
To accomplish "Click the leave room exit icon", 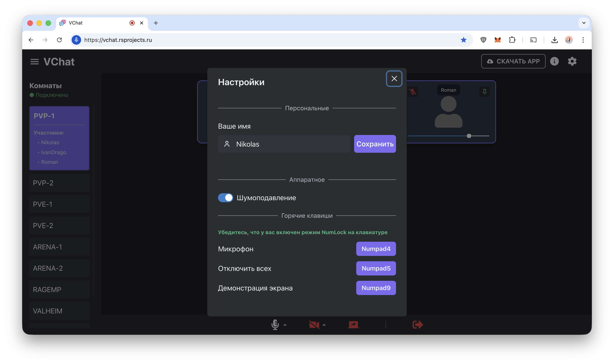I will click(x=418, y=324).
